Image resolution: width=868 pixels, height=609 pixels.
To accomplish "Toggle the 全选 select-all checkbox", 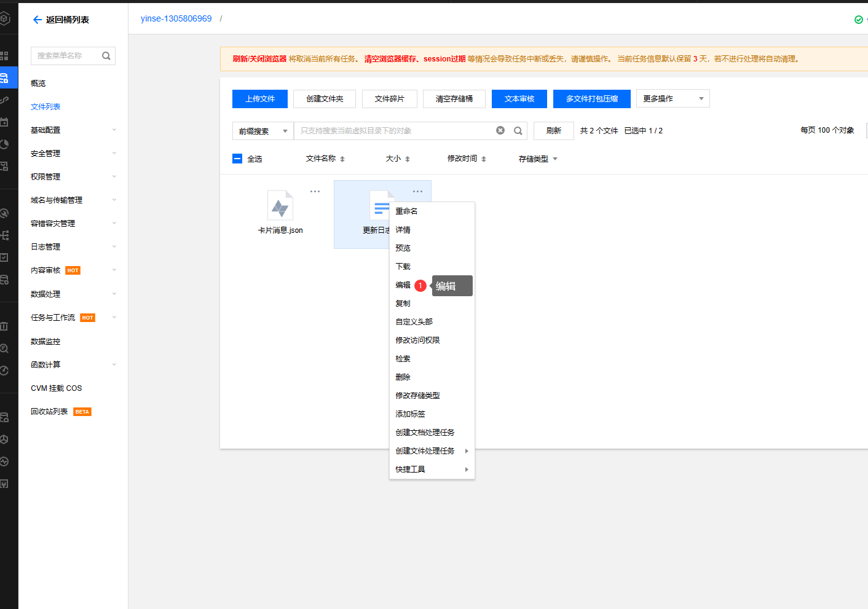I will [x=238, y=159].
